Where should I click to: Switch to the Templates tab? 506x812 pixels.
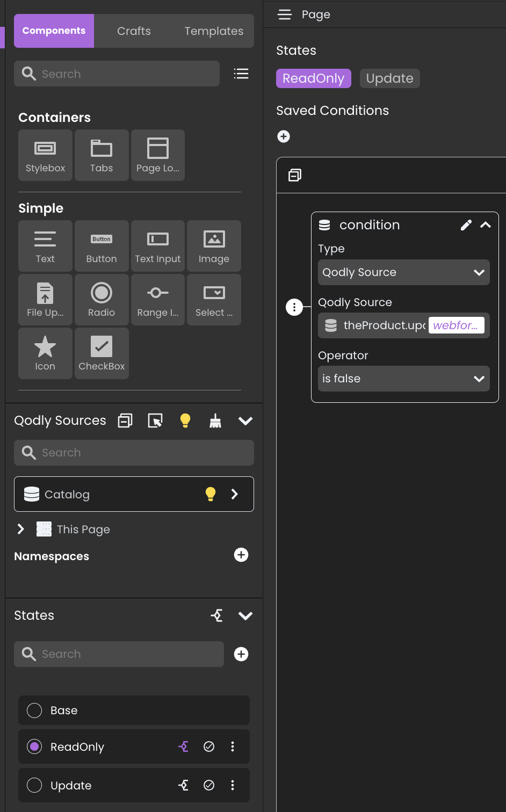pos(214,31)
